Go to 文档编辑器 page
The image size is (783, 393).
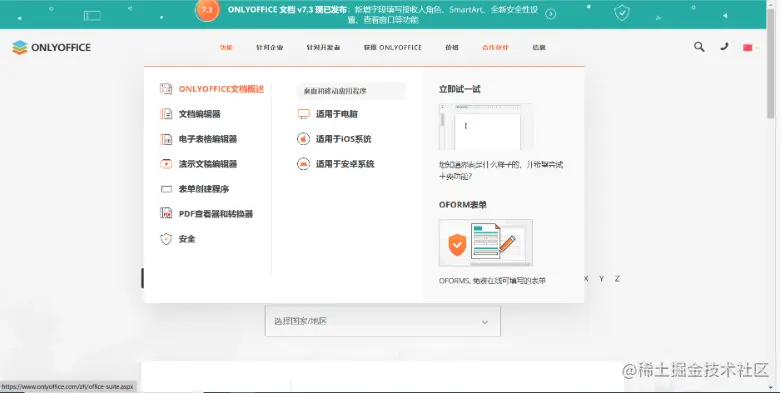click(x=200, y=114)
